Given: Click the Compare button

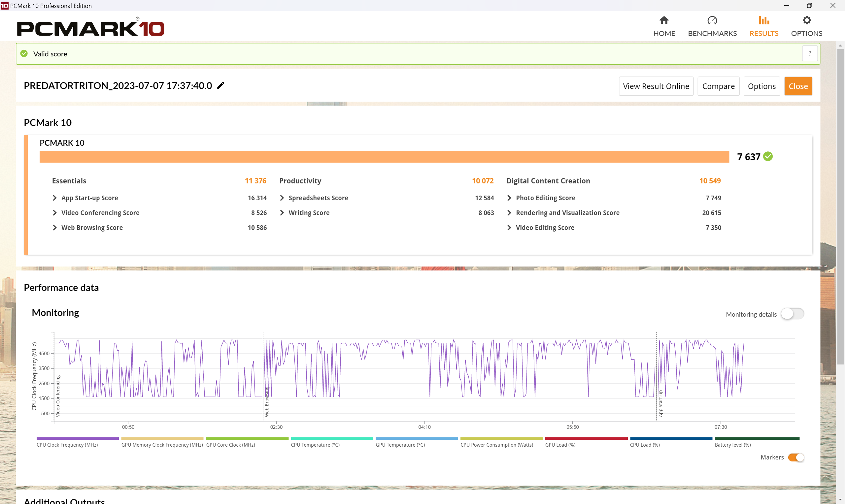Looking at the screenshot, I should [719, 86].
